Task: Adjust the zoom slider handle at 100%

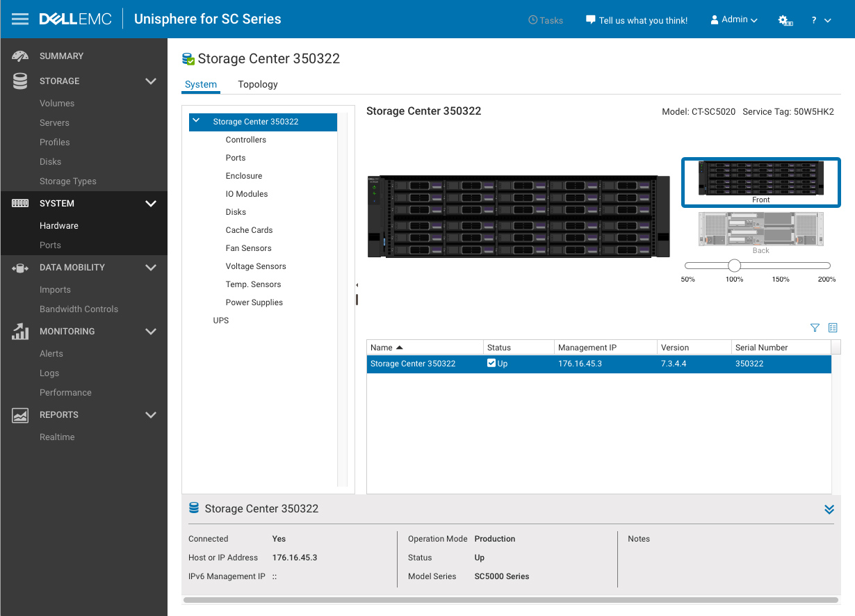Action: click(734, 266)
